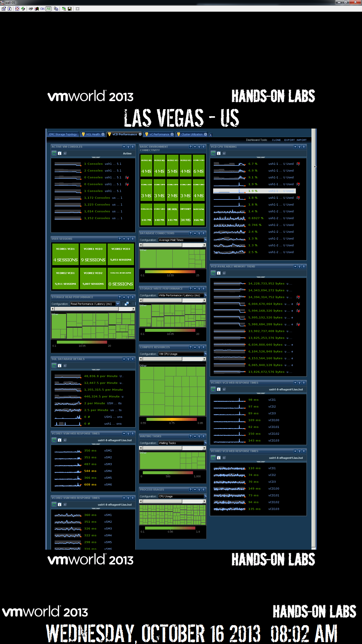Collapse the Active VM Consoles widget header
Screen dimensions: 362x644
(124, 147)
